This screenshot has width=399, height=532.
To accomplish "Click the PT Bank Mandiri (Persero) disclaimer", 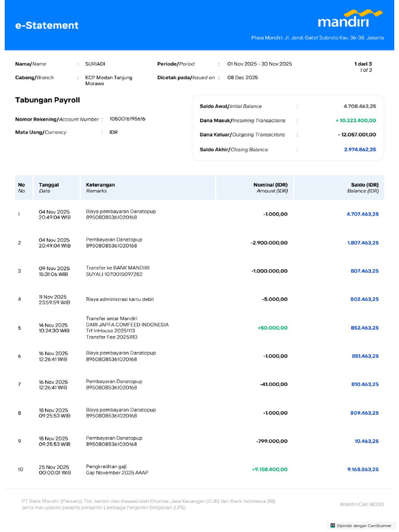I will [x=149, y=504].
